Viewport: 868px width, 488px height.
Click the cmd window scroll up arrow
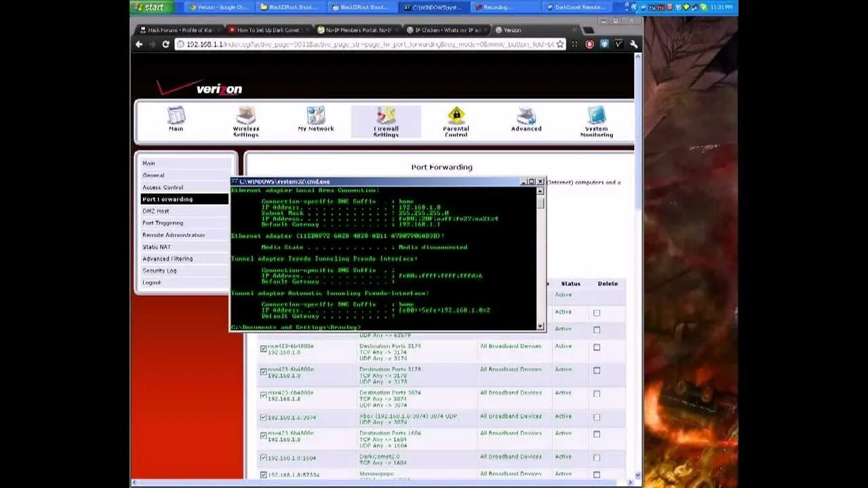tap(540, 191)
